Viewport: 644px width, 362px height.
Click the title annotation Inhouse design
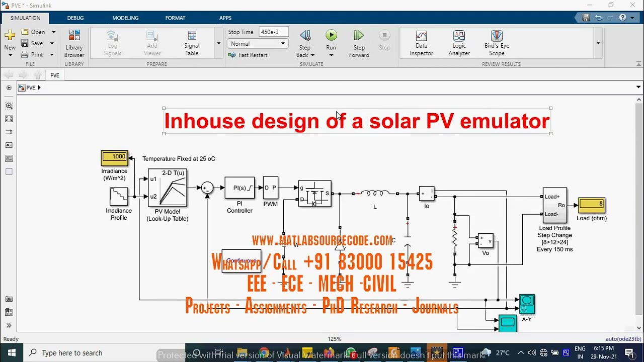[357, 121]
